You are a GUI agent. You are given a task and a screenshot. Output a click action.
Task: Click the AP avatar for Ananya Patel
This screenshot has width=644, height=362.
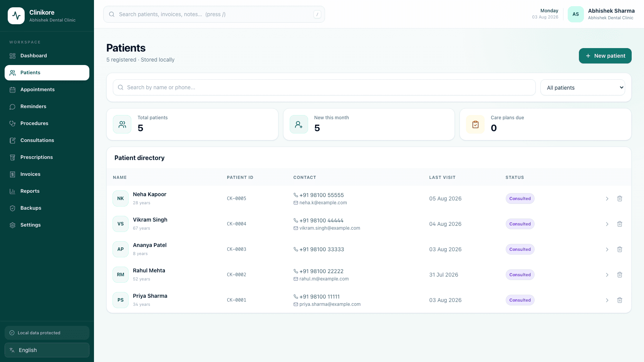pos(121,249)
